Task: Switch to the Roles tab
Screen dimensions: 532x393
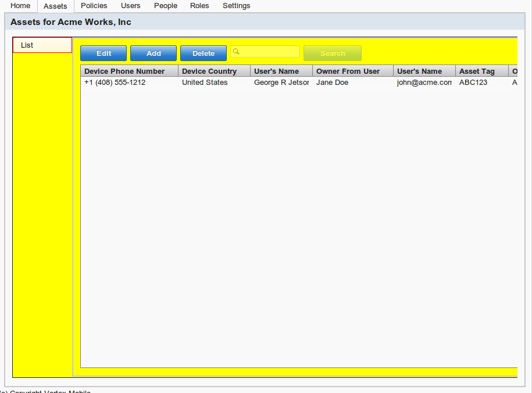Action: click(x=199, y=6)
